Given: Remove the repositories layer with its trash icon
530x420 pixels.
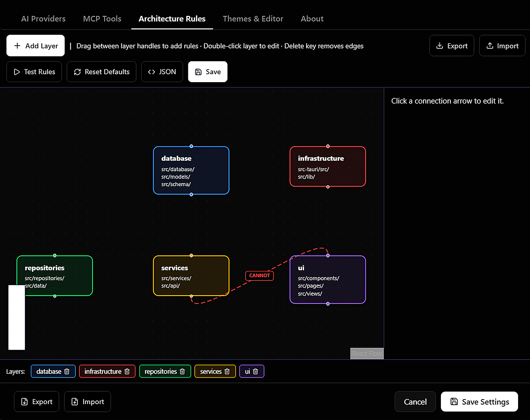Looking at the screenshot, I should [x=182, y=371].
